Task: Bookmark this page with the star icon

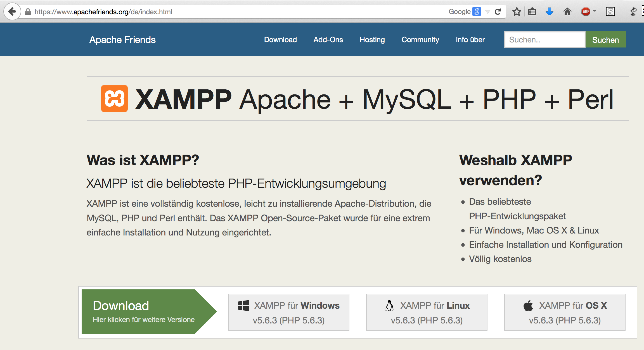Action: 517,12
